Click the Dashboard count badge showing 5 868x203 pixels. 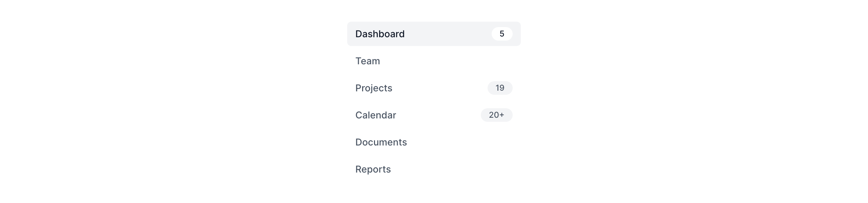(x=502, y=34)
